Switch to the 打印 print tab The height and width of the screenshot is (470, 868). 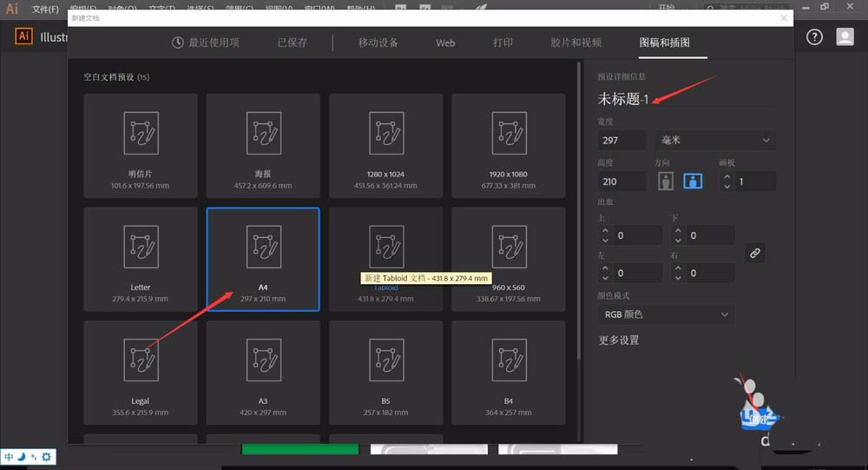coord(503,43)
